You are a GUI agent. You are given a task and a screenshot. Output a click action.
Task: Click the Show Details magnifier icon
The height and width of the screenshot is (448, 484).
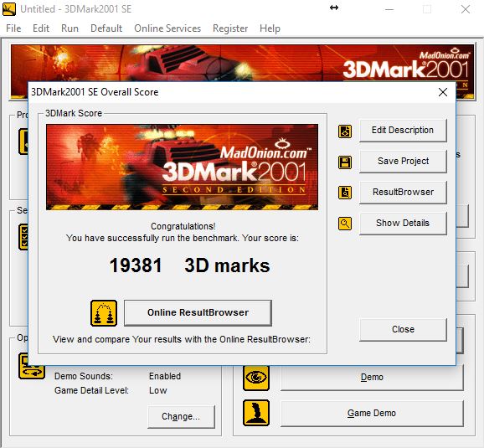coord(345,224)
